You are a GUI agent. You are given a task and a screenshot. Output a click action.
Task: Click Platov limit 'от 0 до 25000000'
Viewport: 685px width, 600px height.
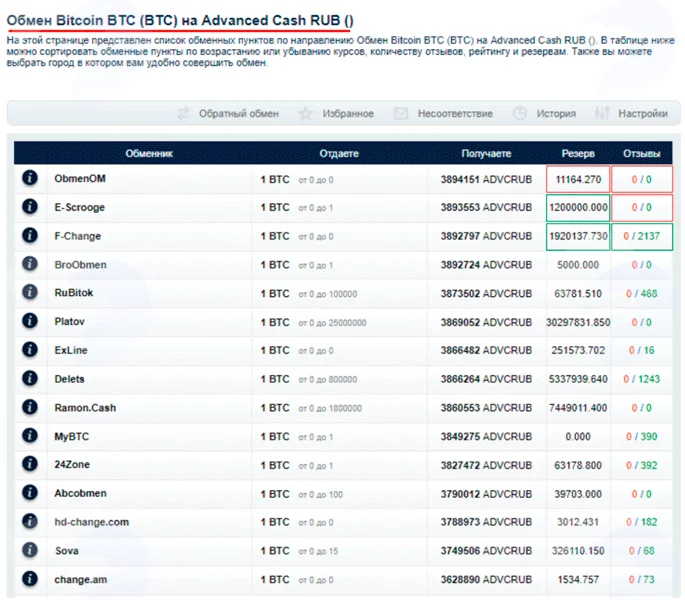332,323
